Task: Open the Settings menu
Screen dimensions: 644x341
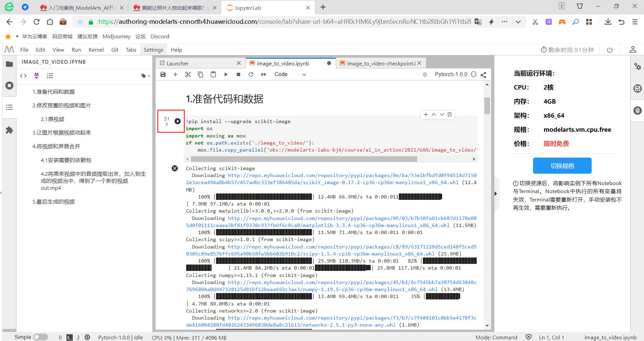Action: (x=153, y=50)
